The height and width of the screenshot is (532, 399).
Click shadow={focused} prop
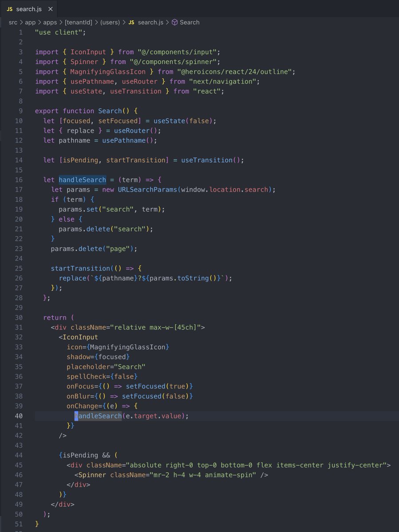(x=98, y=356)
